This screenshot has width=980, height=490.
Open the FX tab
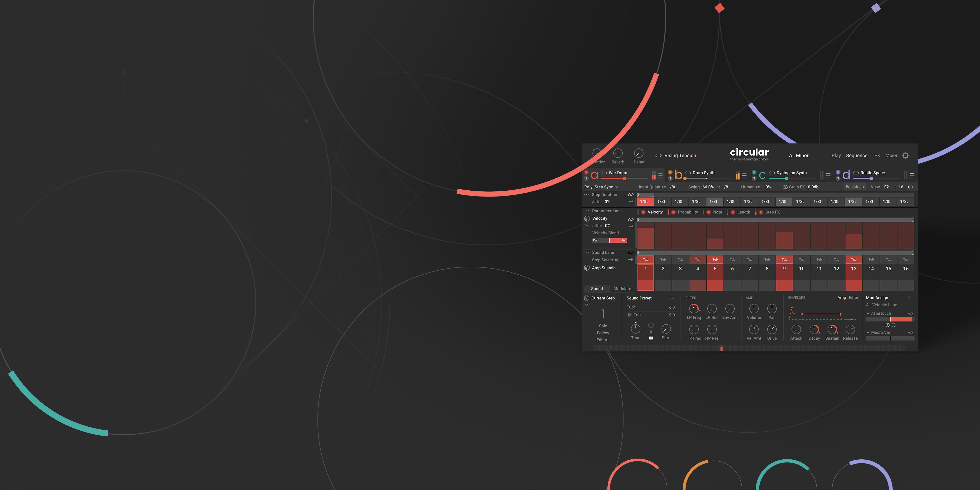(877, 156)
